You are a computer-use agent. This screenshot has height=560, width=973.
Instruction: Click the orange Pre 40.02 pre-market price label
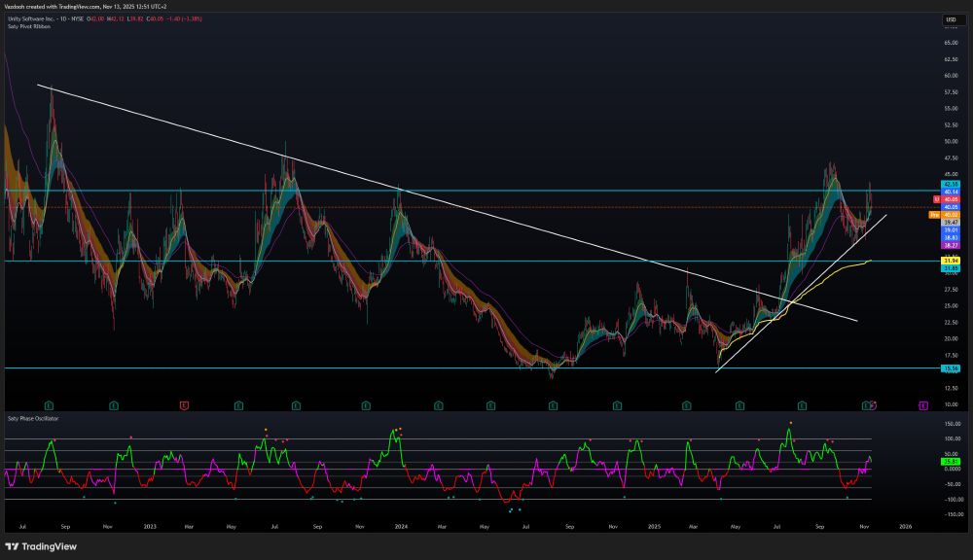945,215
